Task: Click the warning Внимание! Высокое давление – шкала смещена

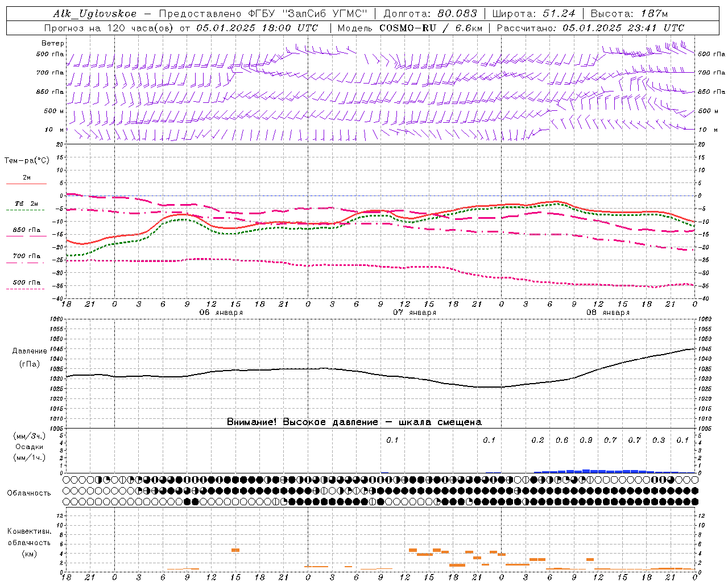Action: (x=354, y=422)
